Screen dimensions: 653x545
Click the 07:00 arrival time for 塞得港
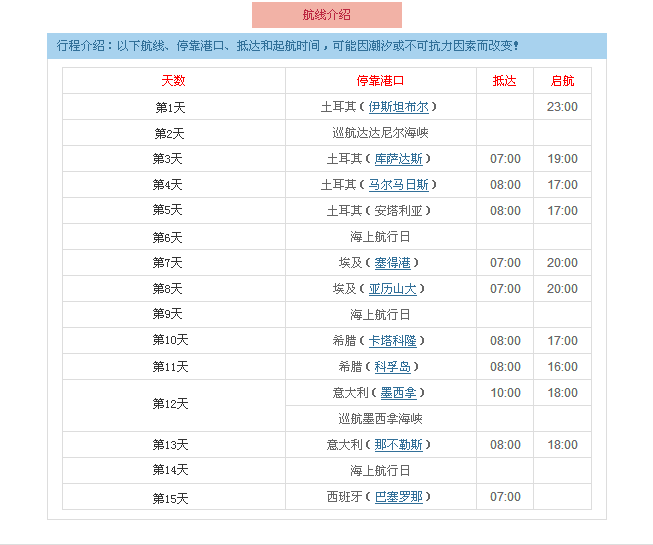click(x=505, y=263)
